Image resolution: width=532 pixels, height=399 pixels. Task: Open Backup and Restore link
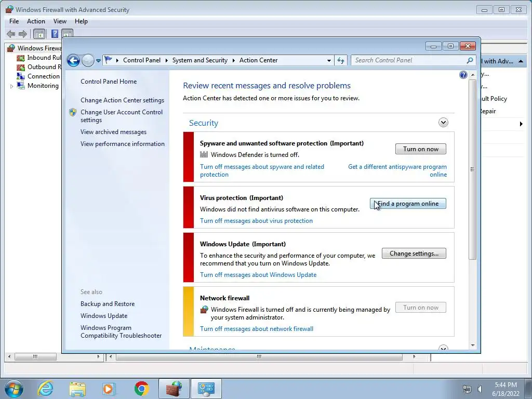pos(108,304)
